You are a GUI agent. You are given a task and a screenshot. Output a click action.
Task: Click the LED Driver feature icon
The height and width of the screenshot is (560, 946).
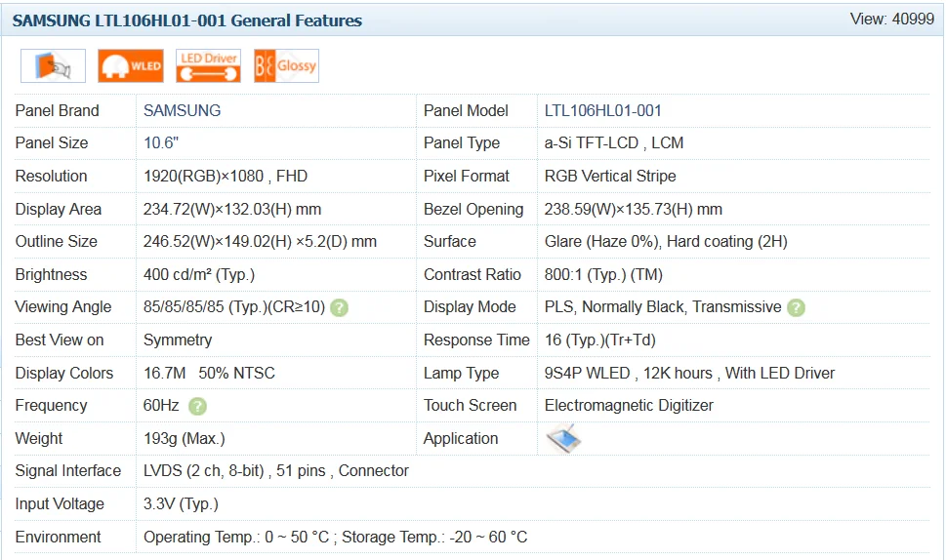point(208,65)
